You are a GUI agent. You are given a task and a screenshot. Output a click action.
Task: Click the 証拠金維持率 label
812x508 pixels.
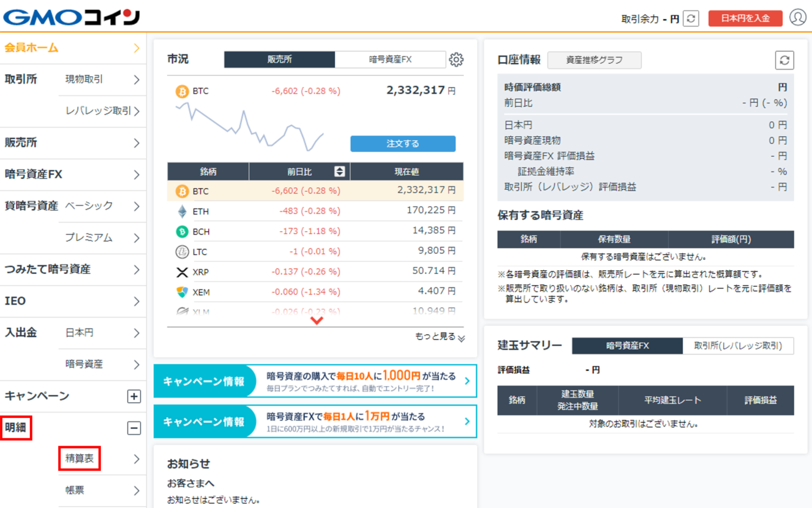(546, 172)
